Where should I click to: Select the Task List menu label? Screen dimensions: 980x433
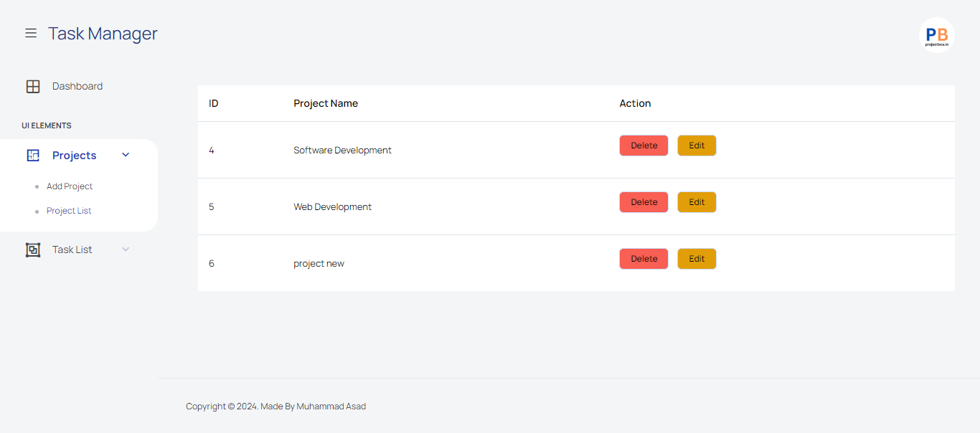[72, 249]
